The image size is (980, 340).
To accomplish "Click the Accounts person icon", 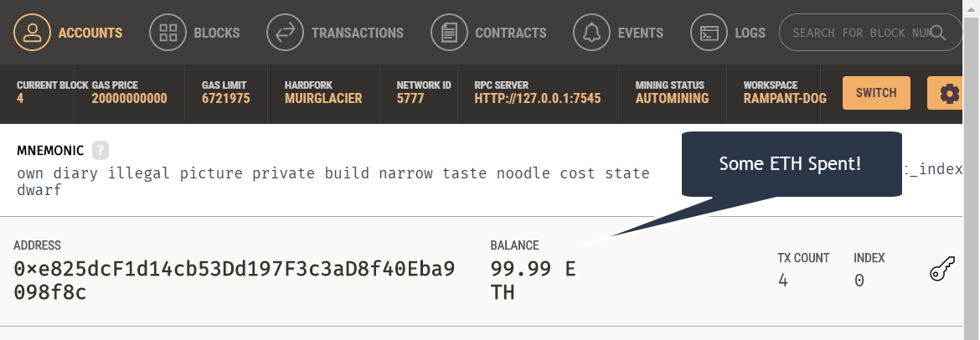I will (x=33, y=33).
